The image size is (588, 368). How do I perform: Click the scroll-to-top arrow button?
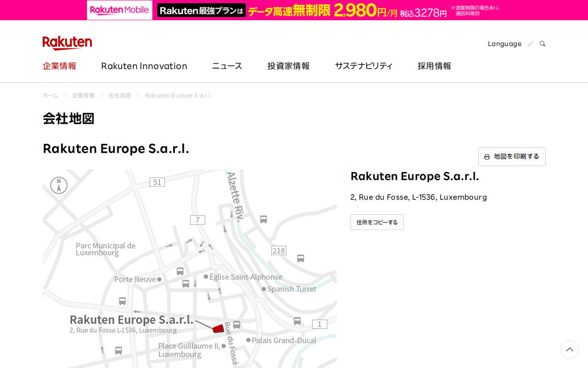[570, 350]
